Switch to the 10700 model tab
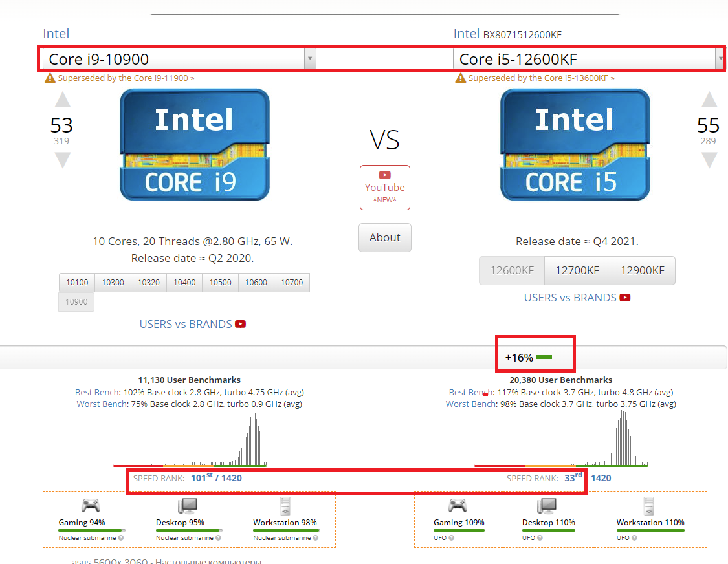The width and height of the screenshot is (728, 564). (292, 282)
